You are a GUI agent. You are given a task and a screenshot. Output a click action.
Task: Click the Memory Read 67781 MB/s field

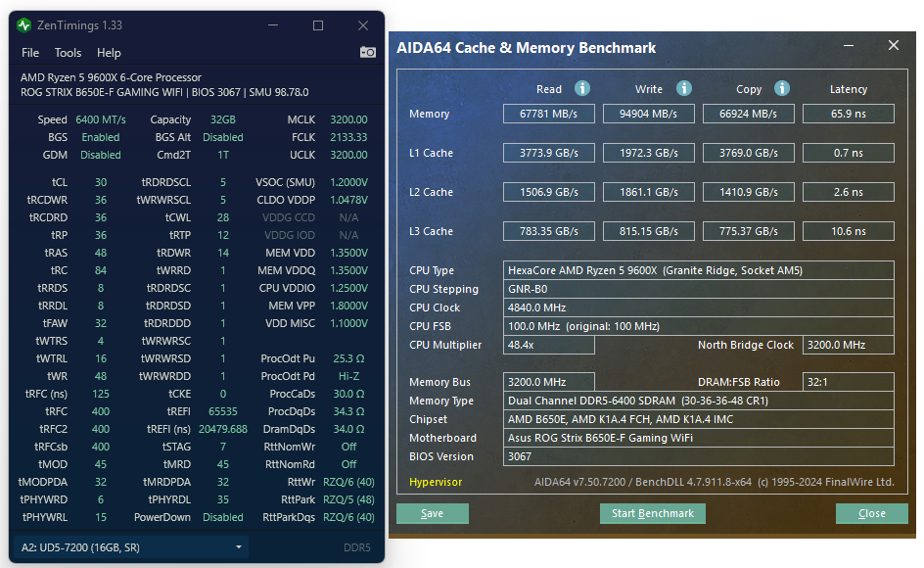(548, 114)
